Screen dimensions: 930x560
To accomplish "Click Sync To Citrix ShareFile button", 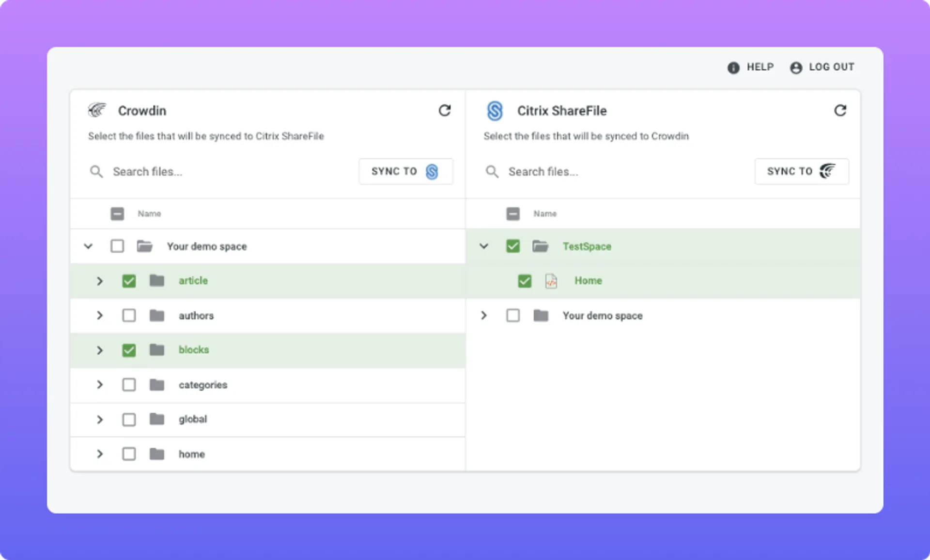I will 406,171.
